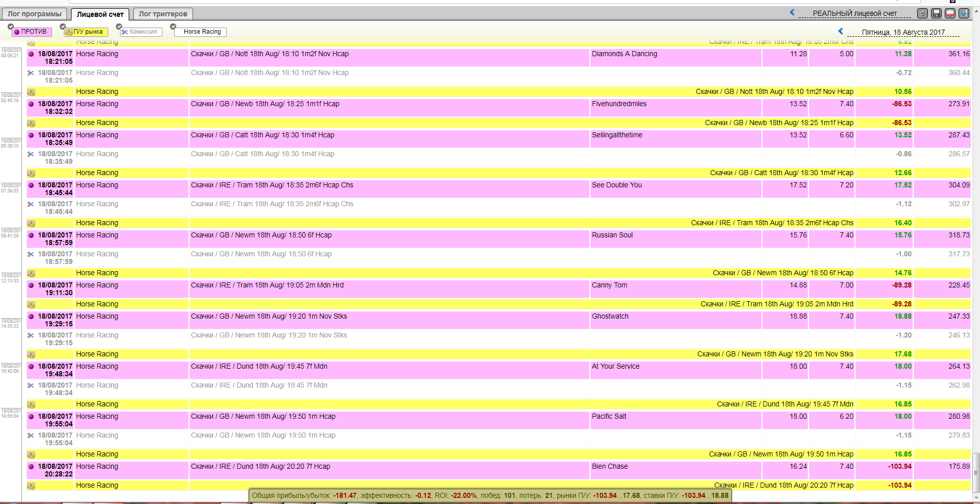Toggle the П/У рынка filter checkmark
980x504 pixels.
tap(63, 27)
